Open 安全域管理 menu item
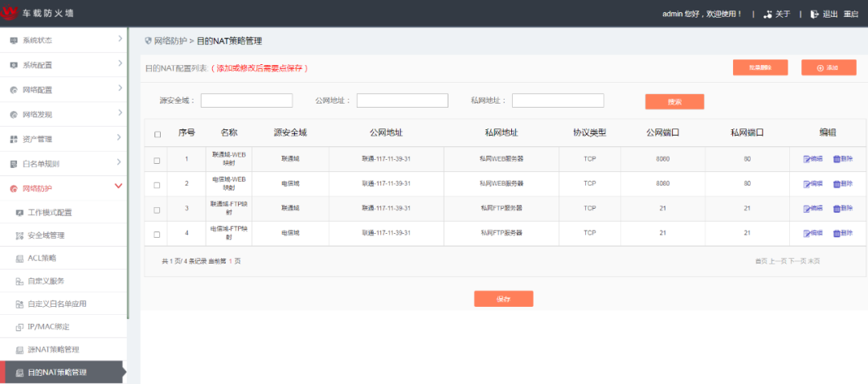The height and width of the screenshot is (384, 868). [63, 235]
